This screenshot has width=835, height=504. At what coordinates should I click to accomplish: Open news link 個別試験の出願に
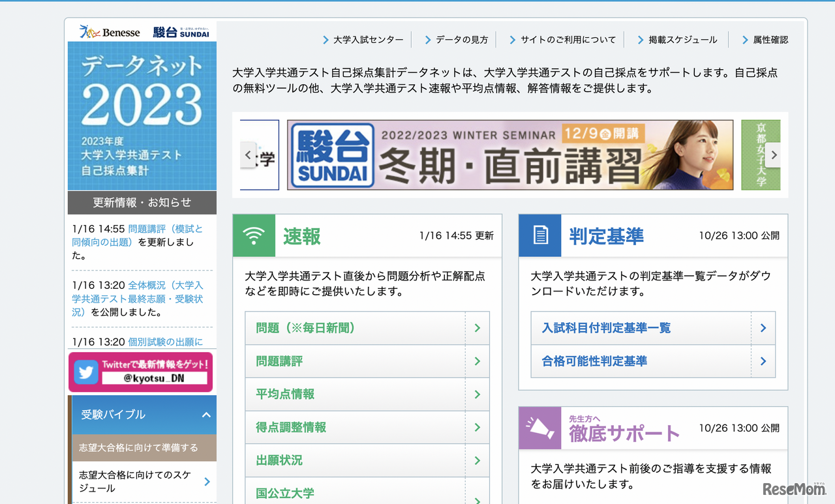click(166, 342)
